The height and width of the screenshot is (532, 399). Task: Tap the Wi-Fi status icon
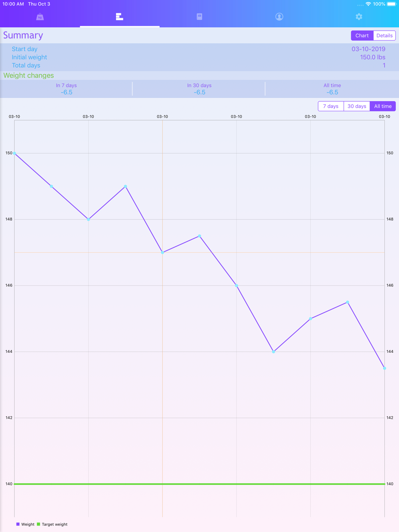pyautogui.click(x=368, y=4)
